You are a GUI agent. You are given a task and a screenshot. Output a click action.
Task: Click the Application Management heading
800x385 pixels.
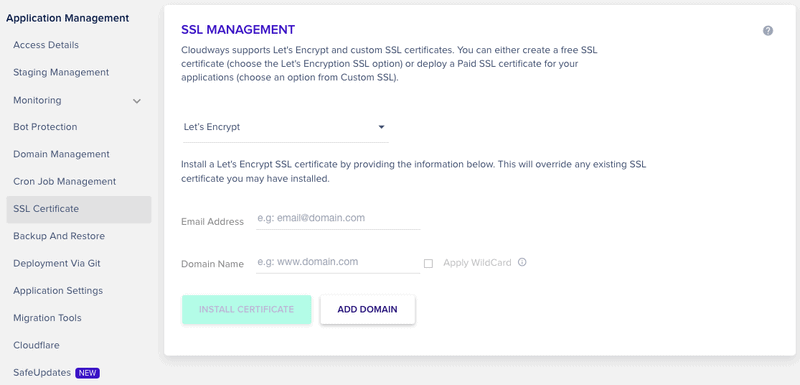pos(68,18)
